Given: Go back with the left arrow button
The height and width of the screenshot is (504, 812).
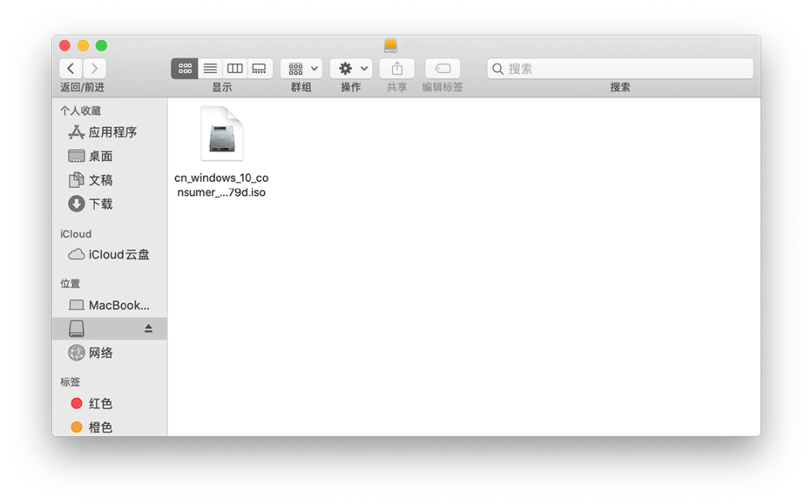Looking at the screenshot, I should point(71,68).
